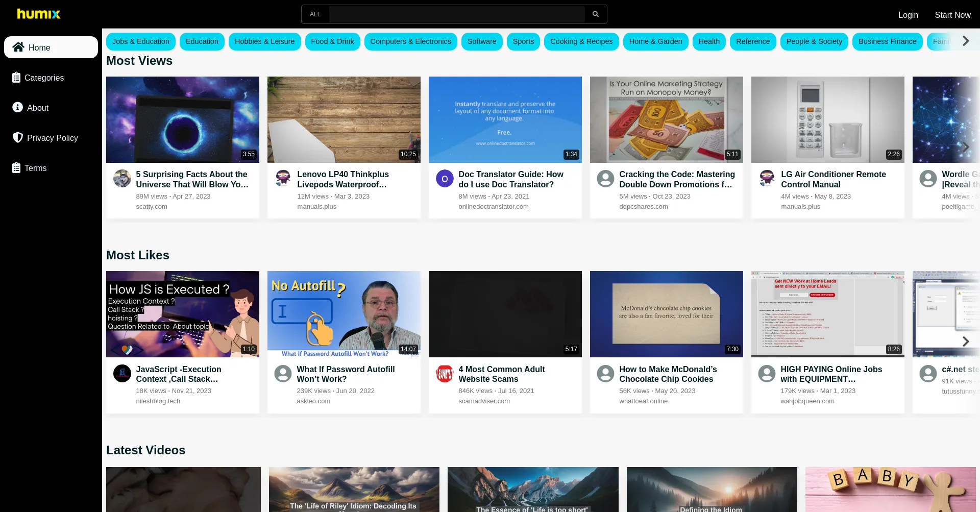Click the Terms clipboard icon
This screenshot has height=512, width=980.
pos(16,168)
